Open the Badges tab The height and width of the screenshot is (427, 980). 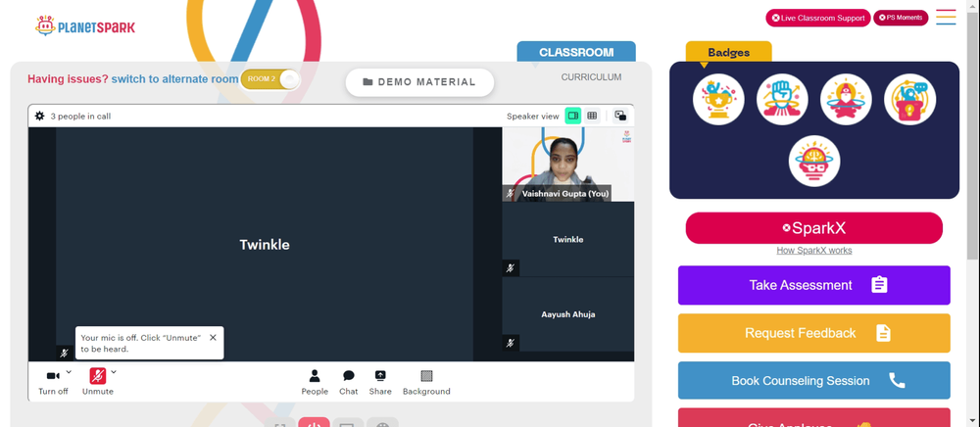(729, 53)
